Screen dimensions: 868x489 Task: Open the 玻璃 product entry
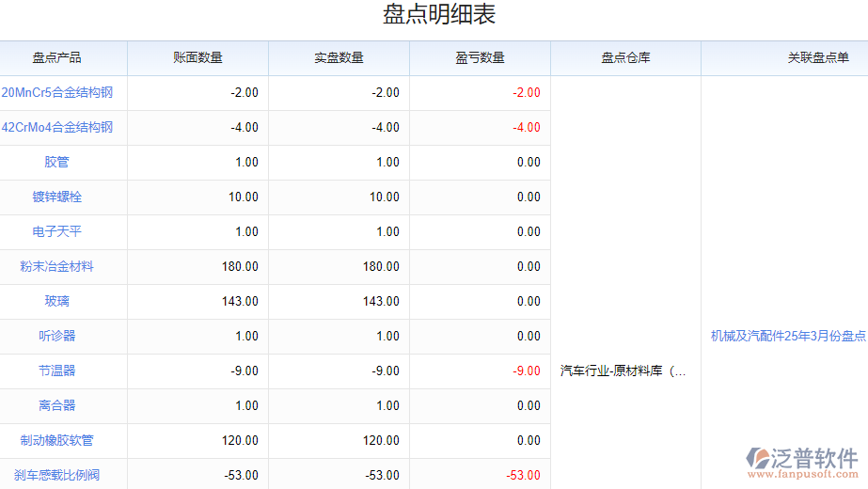pyautogui.click(x=57, y=301)
